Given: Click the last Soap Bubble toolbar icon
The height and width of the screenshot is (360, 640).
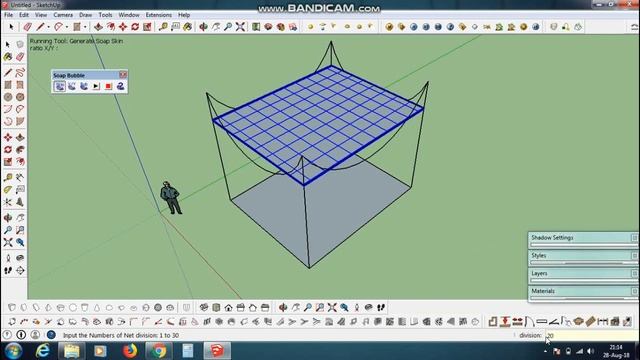Looking at the screenshot, I should point(120,86).
